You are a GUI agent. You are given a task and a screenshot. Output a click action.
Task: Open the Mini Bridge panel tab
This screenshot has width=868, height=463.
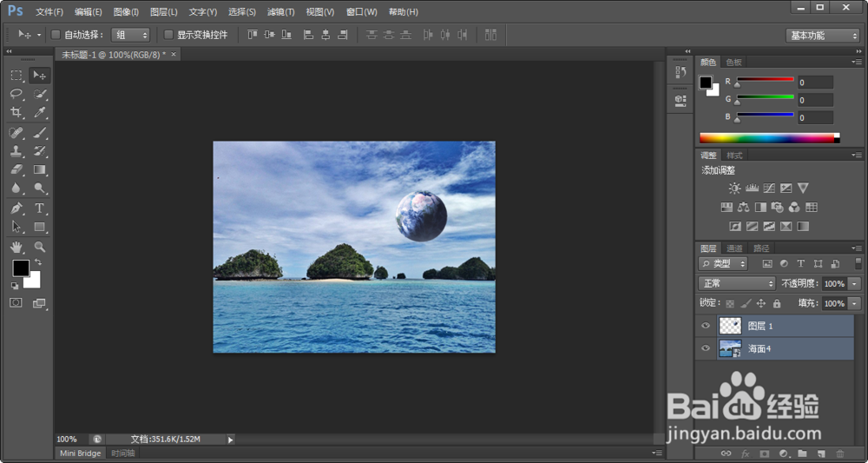pos(81,453)
